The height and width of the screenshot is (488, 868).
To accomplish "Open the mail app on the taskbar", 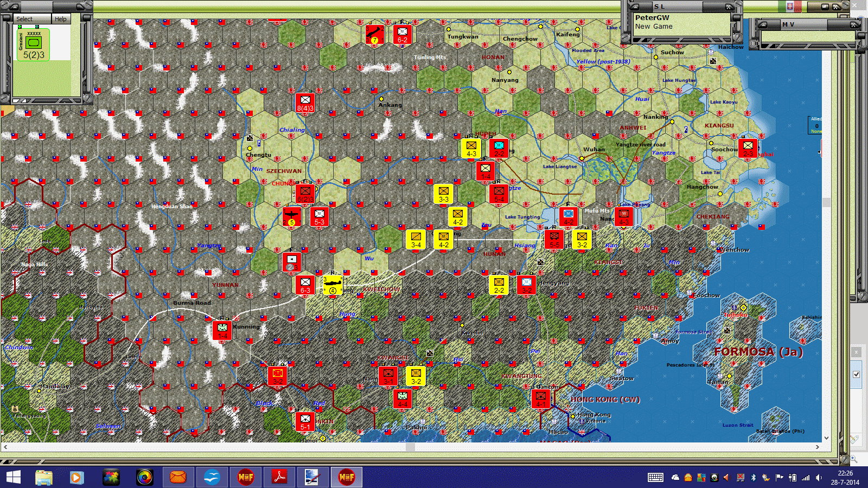I will click(178, 477).
